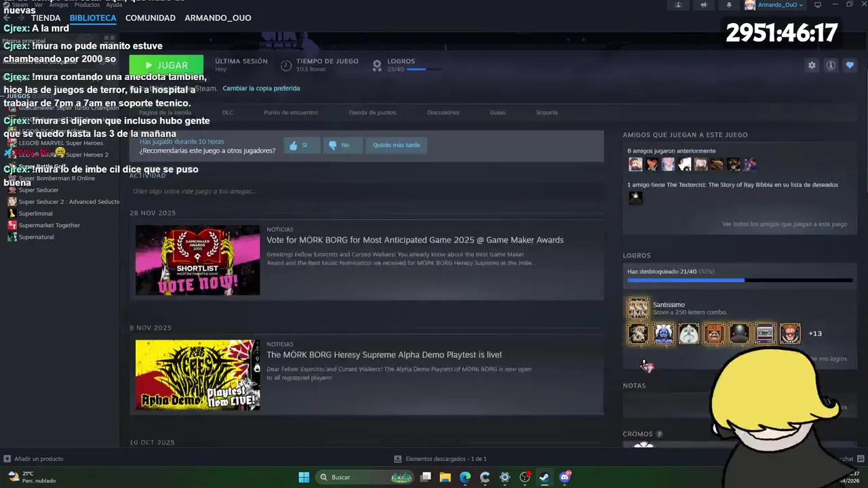868x488 pixels.
Task: Click achievements progress bar 21/40
Action: click(740, 280)
